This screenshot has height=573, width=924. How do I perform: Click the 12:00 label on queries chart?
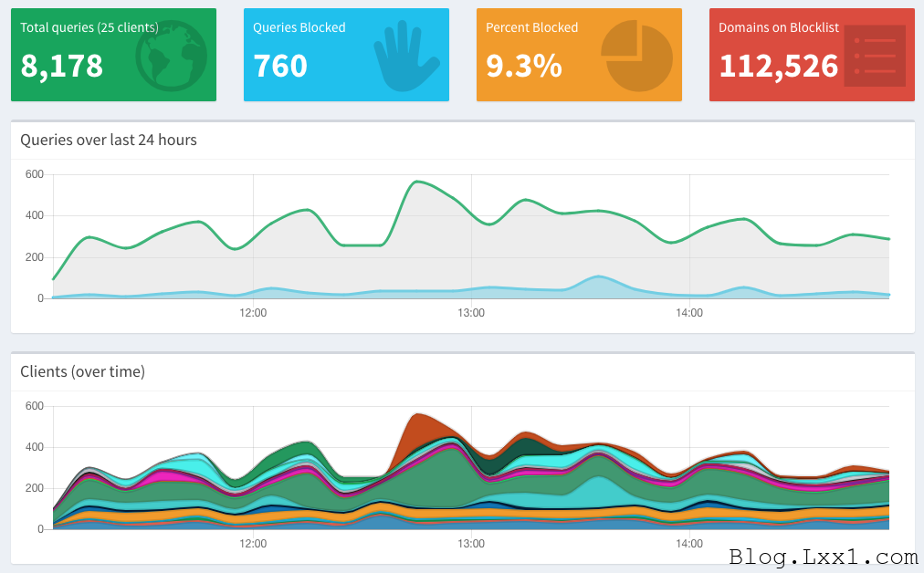pos(253,313)
